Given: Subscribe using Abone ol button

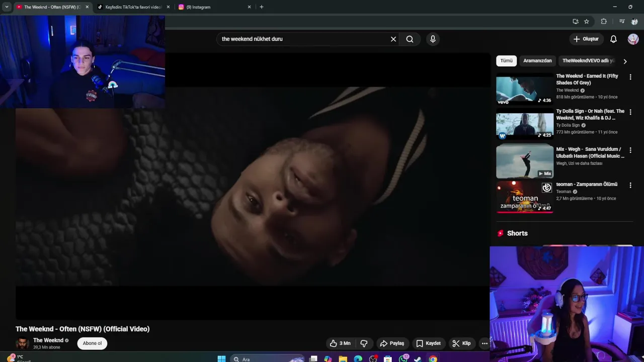Looking at the screenshot, I should [x=92, y=343].
